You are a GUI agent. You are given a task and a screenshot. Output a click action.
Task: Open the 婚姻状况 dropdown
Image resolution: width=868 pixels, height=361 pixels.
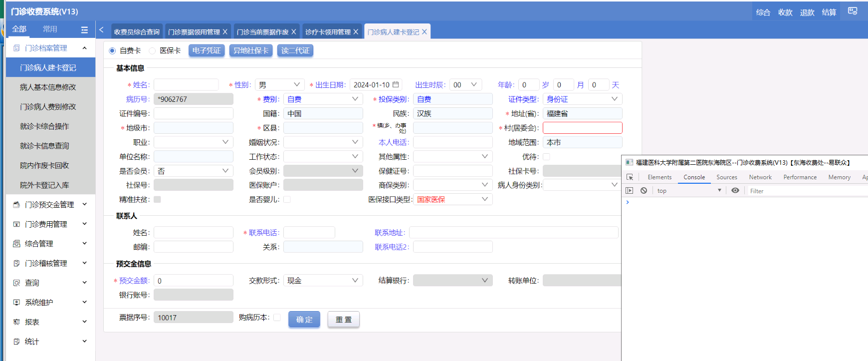[323, 142]
